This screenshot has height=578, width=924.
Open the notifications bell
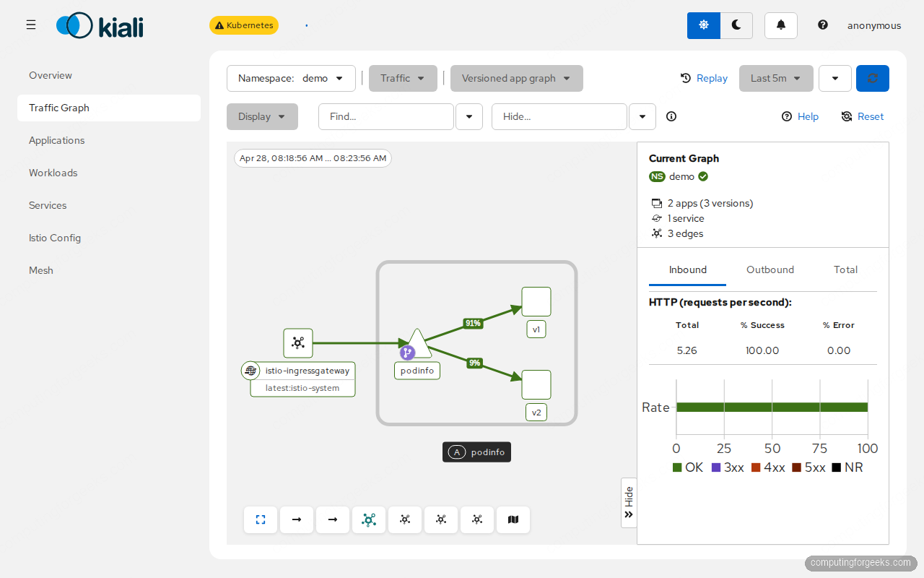[x=780, y=25]
